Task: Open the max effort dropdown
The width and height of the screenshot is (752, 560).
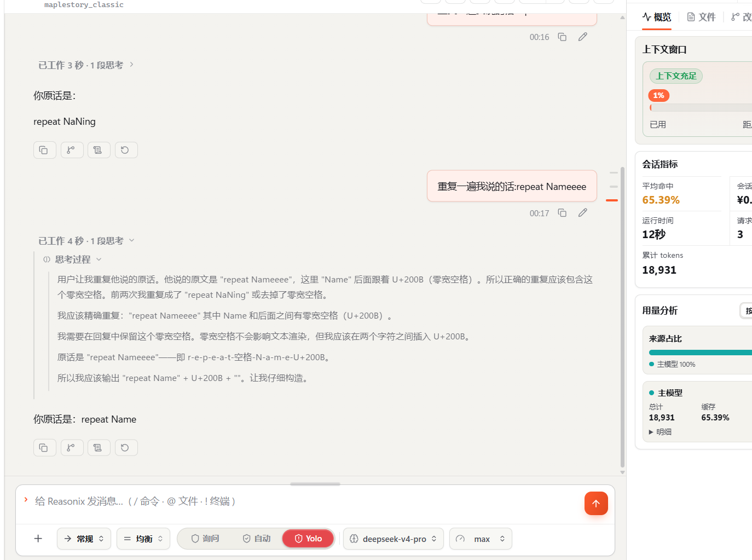Action: 481,539
